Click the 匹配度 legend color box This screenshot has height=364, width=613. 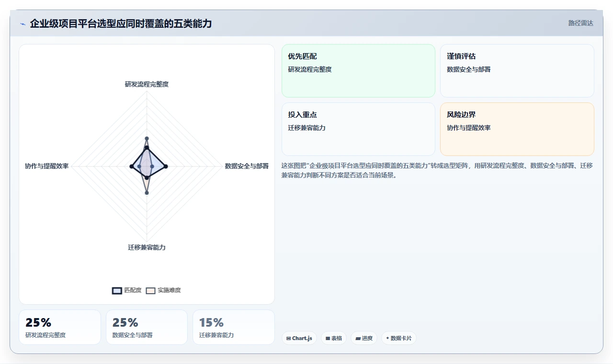[117, 290]
